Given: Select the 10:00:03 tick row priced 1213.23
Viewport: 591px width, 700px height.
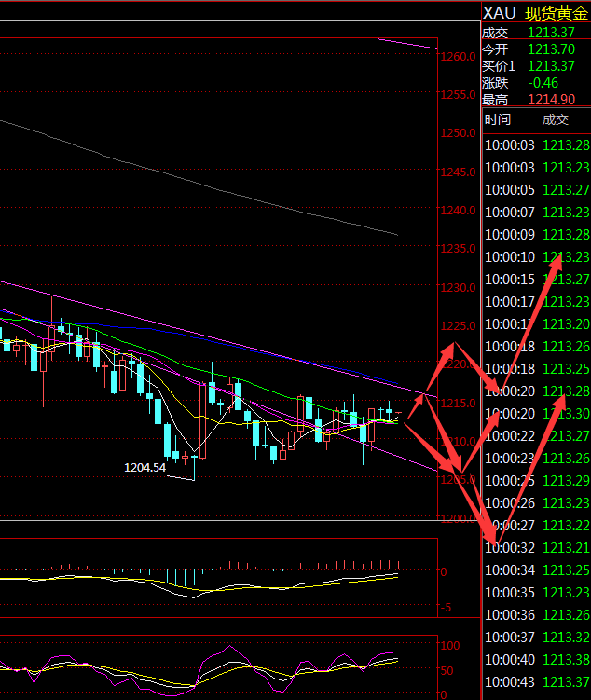Looking at the screenshot, I should 537,168.
